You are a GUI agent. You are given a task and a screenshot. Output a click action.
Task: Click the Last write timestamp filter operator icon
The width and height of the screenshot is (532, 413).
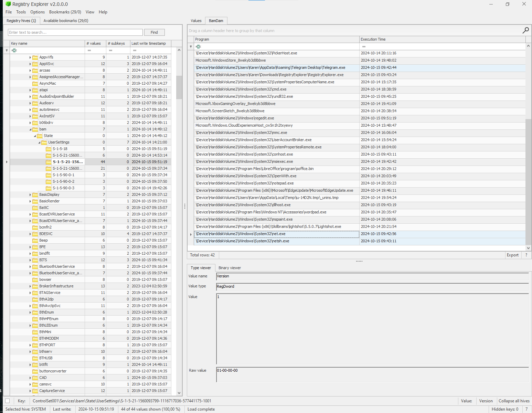point(134,50)
